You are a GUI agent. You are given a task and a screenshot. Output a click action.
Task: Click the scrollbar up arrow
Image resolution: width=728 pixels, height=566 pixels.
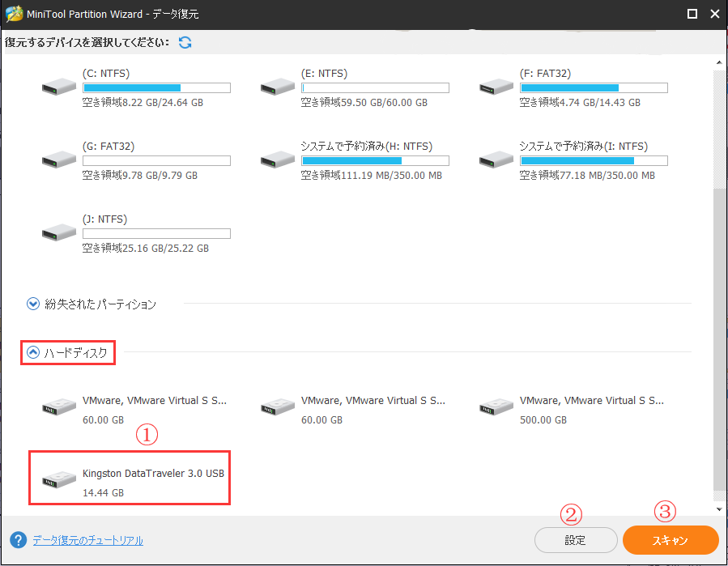719,62
